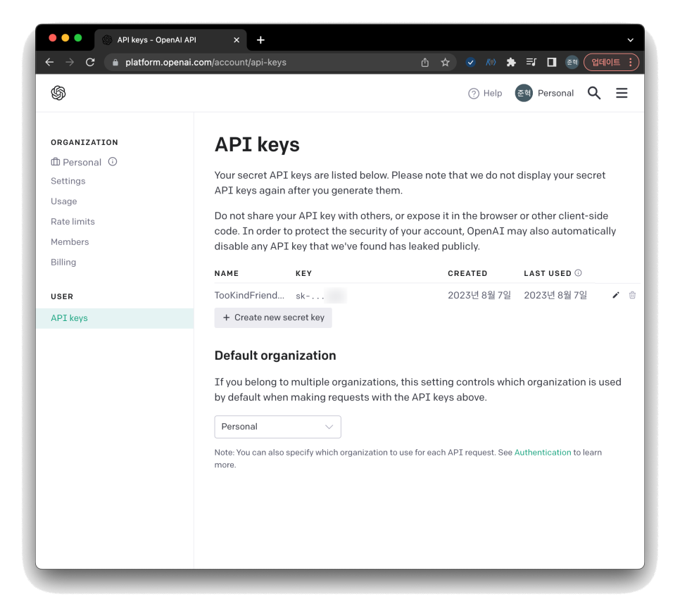Click the lock icon in the address bar
The width and height of the screenshot is (680, 616).
115,63
